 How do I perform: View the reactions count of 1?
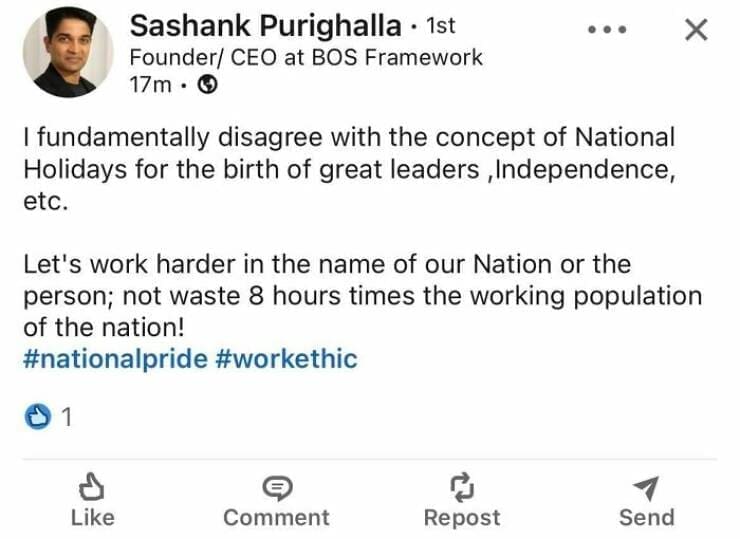[66, 418]
